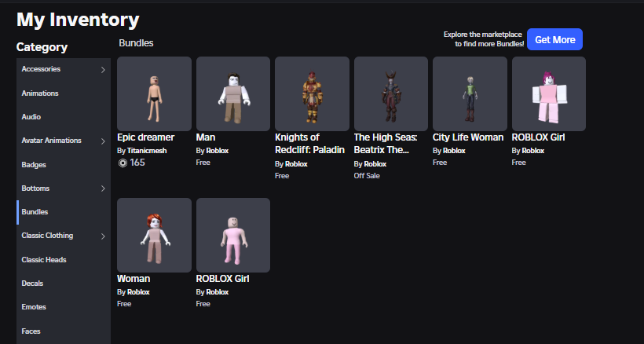Expand the Accessories category chevron

pos(103,70)
